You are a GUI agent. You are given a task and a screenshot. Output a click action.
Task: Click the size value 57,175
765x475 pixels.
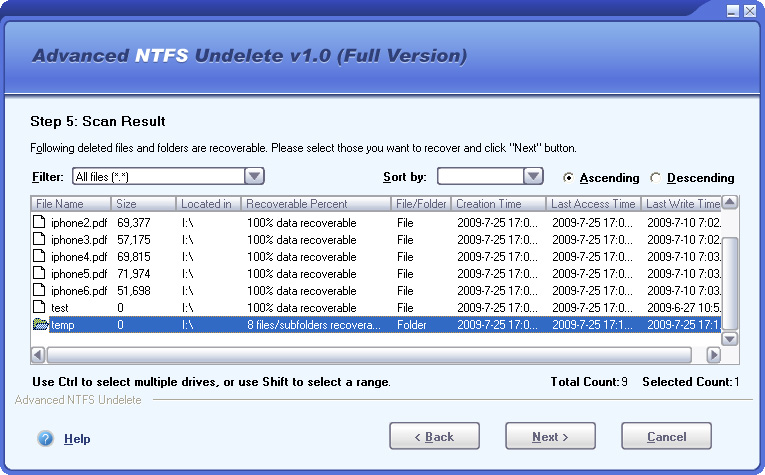click(134, 240)
